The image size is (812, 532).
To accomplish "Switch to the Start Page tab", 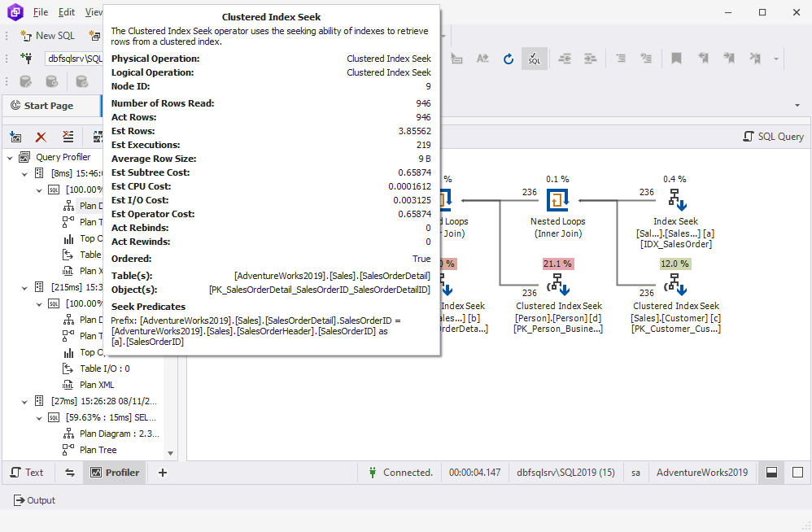I will coord(50,106).
